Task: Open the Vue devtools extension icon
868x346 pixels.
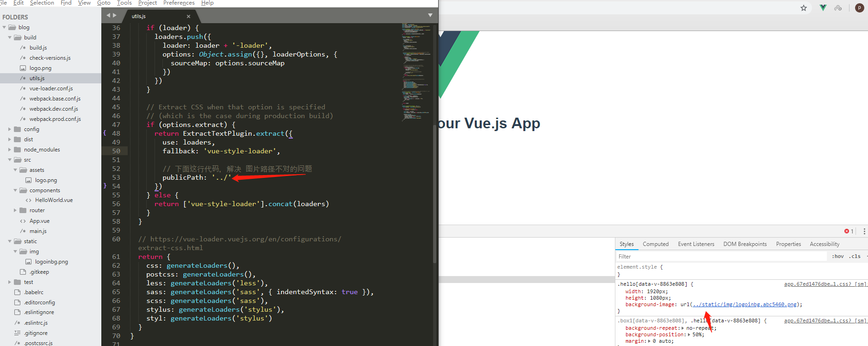Action: (823, 8)
